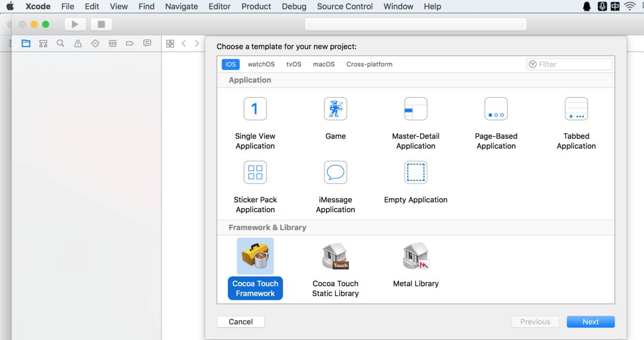Select the Metal Library template icon
Screen dimensions: 644x340
416,256
